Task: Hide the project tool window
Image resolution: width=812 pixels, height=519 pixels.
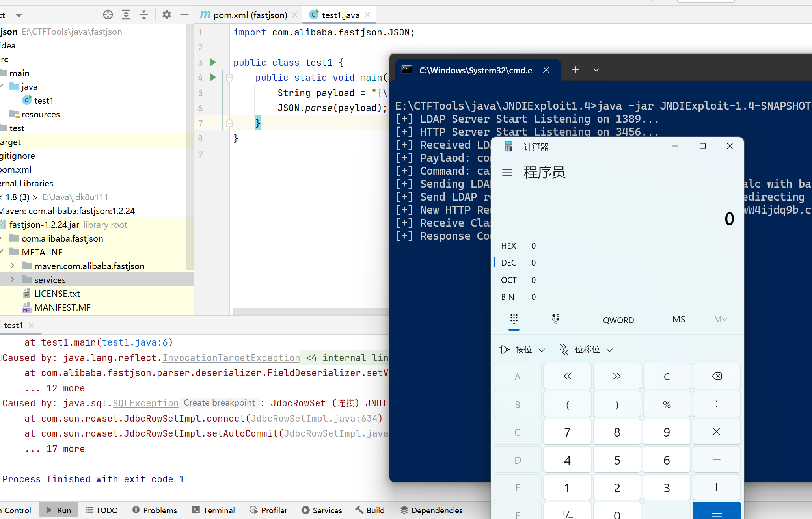Action: tap(184, 15)
